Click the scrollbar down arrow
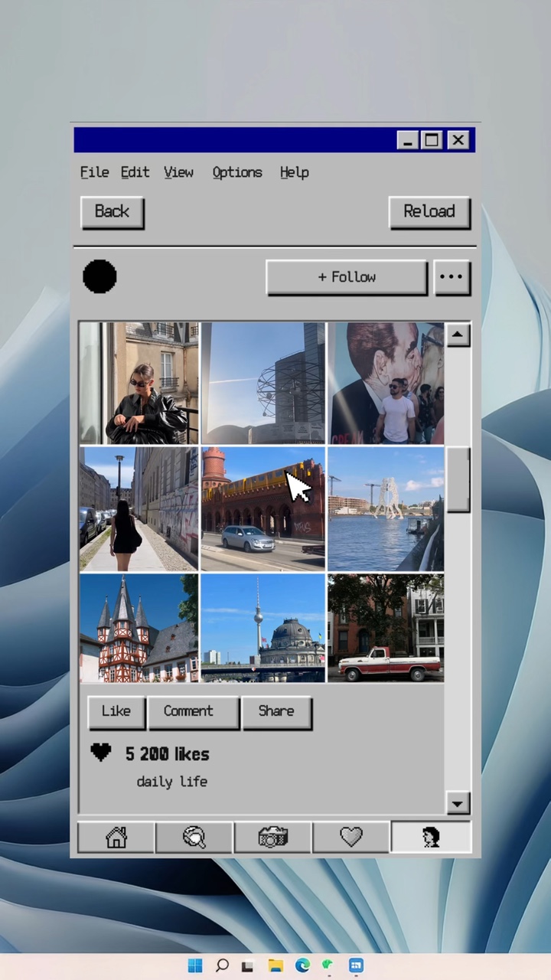 tap(458, 803)
